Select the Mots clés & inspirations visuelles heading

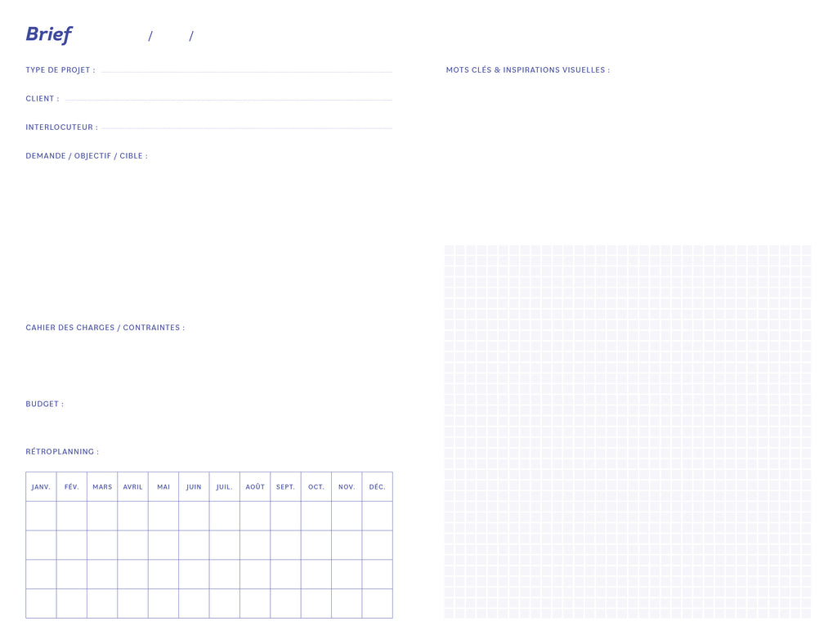point(527,70)
